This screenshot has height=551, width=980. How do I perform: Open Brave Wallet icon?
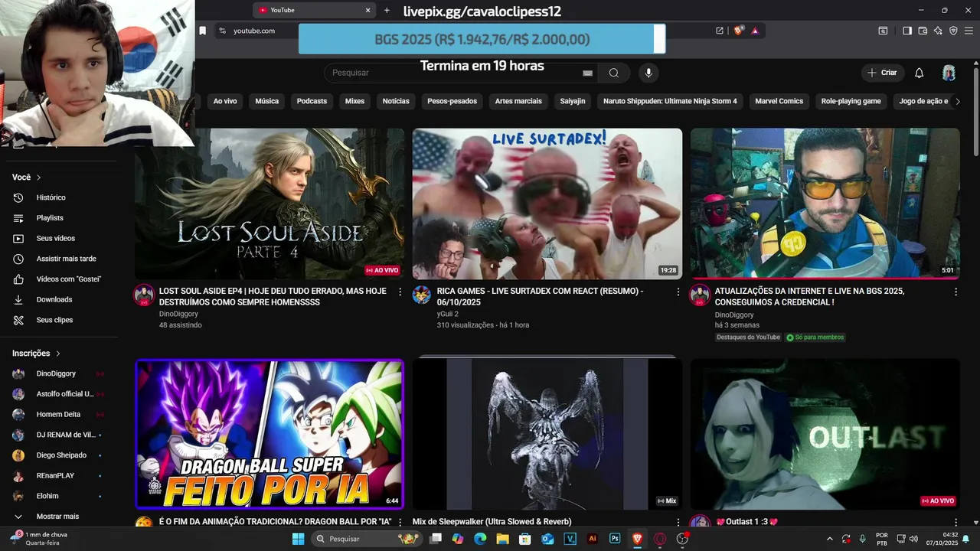click(923, 31)
